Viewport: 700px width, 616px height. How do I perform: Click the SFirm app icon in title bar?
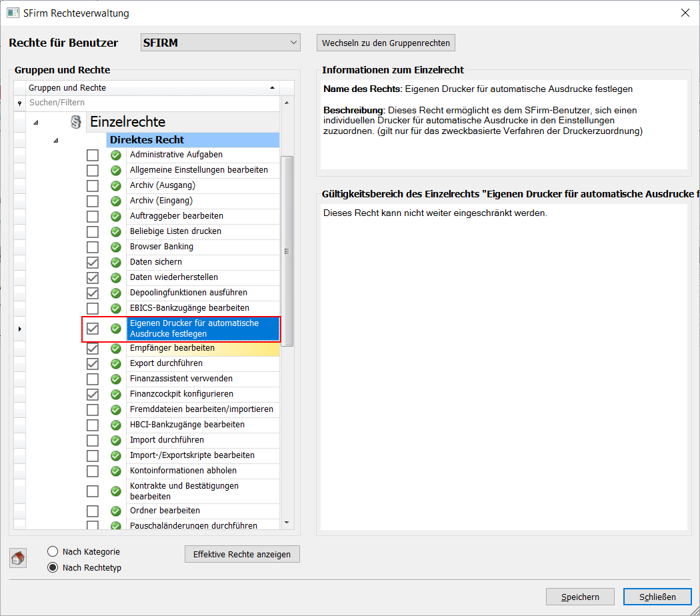click(x=13, y=13)
